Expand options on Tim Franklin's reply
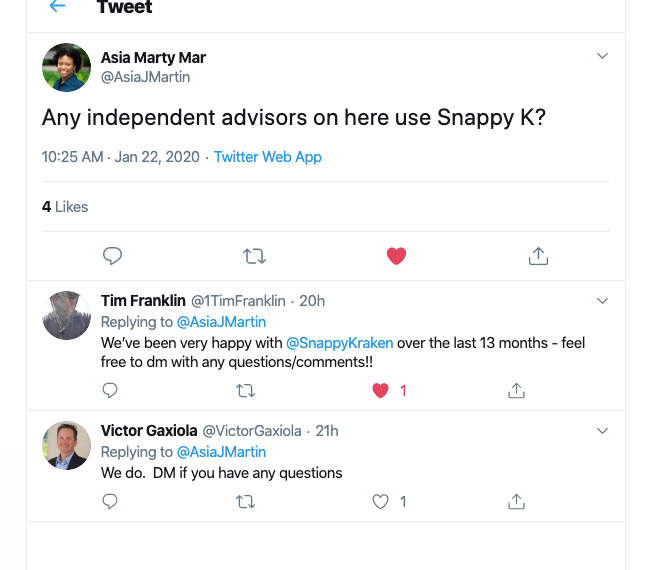The image size is (649, 570). point(602,300)
